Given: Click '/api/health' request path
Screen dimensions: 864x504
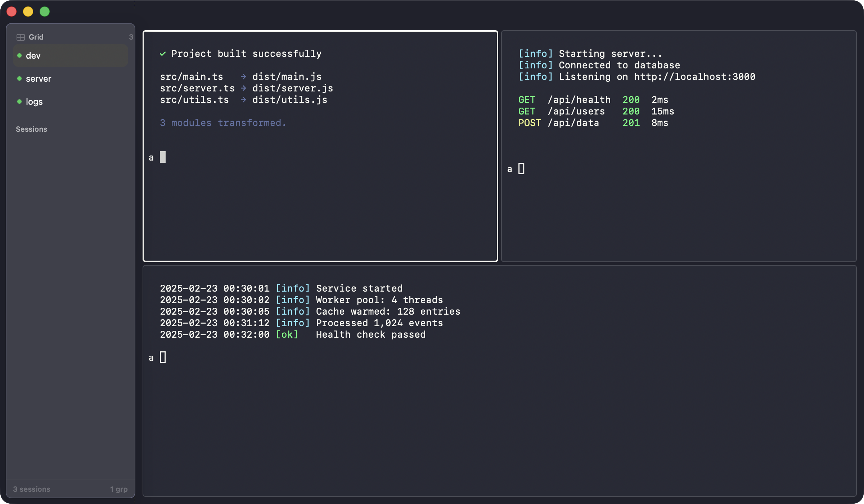Looking at the screenshot, I should click(579, 100).
